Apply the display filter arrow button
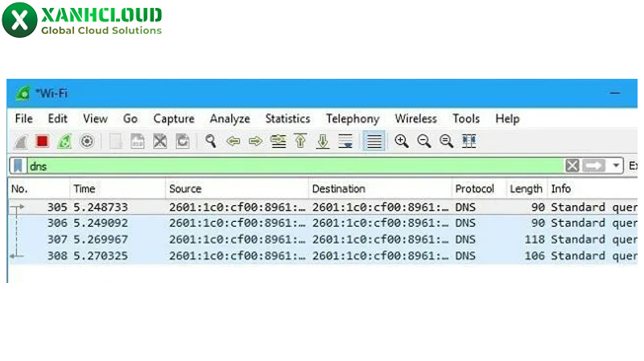644x361 pixels. (x=593, y=166)
